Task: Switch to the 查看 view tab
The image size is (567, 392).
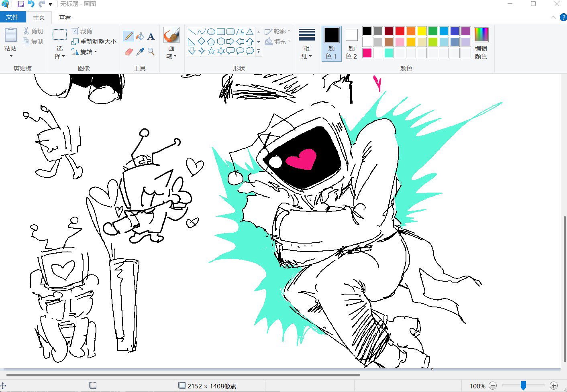Action: pos(65,17)
